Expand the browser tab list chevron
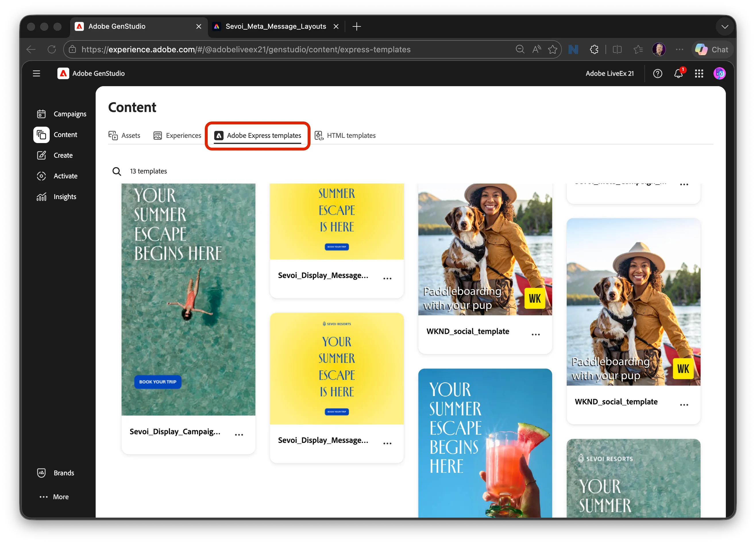The width and height of the screenshot is (756, 544). [x=725, y=26]
